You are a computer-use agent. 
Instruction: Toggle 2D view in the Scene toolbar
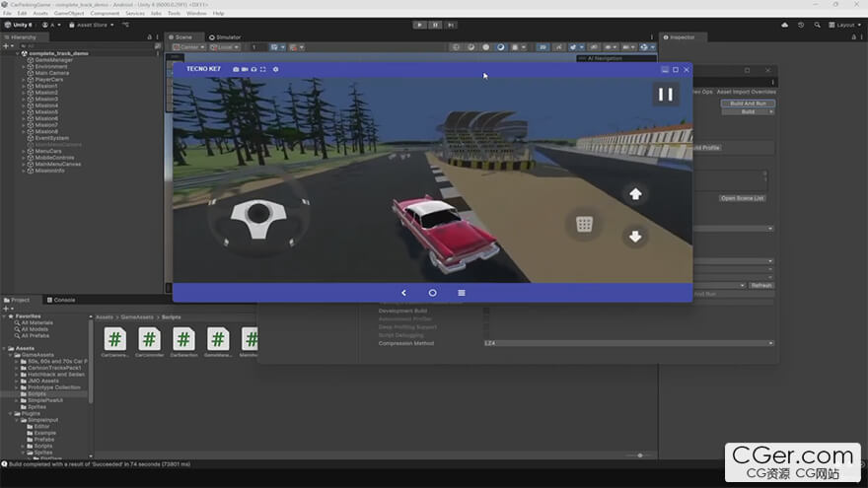(542, 47)
